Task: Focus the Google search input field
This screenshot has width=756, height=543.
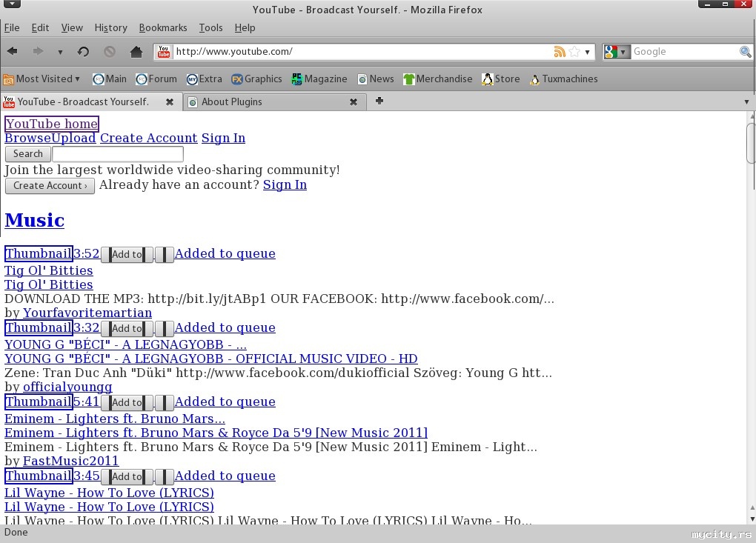Action: 685,52
